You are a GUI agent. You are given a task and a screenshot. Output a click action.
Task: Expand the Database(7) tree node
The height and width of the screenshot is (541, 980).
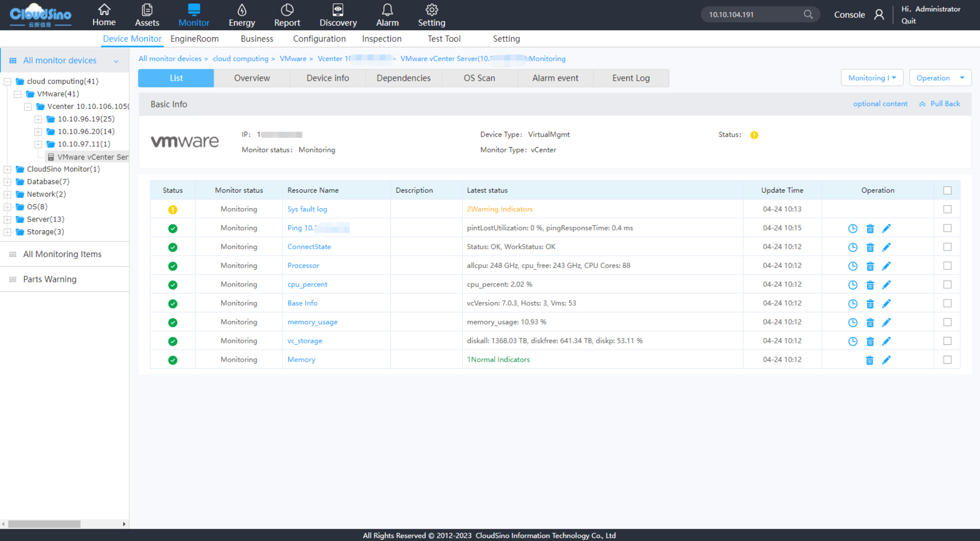pyautogui.click(x=7, y=182)
